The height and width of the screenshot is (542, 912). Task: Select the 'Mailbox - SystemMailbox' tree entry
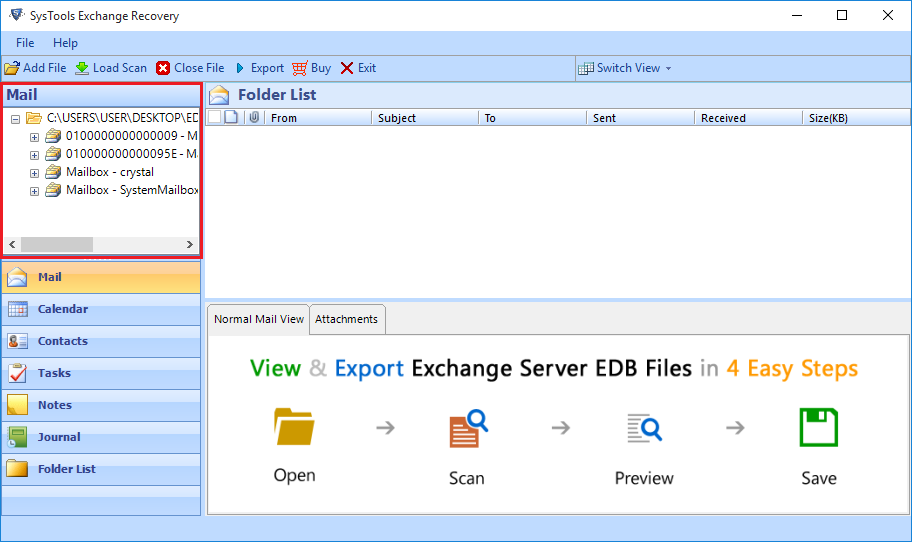point(132,190)
